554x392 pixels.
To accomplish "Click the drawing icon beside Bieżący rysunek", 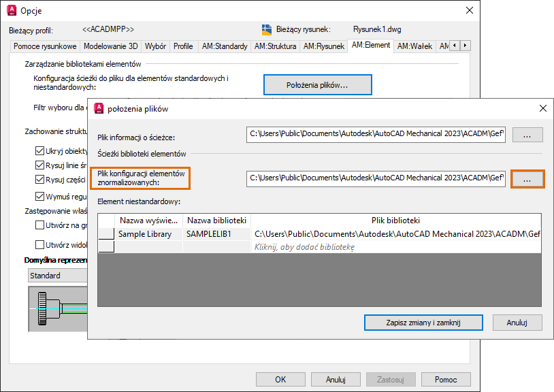I will pyautogui.click(x=267, y=30).
